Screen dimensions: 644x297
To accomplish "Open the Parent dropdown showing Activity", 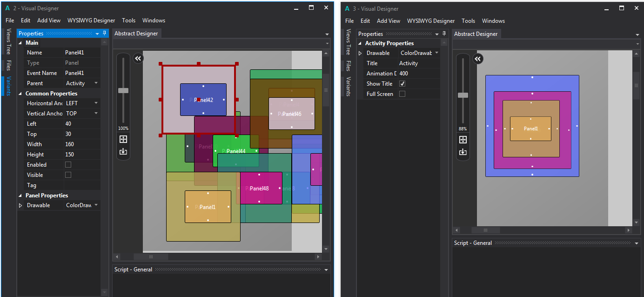I will [x=96, y=83].
